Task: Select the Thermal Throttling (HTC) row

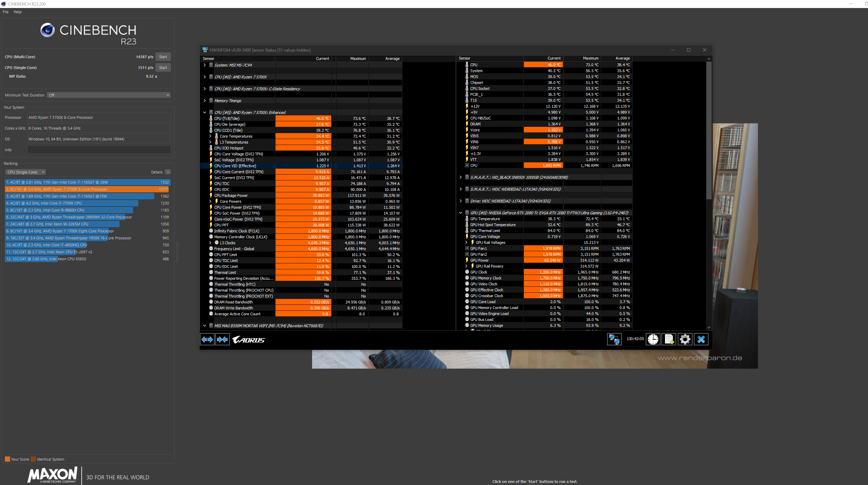Action: pyautogui.click(x=301, y=284)
